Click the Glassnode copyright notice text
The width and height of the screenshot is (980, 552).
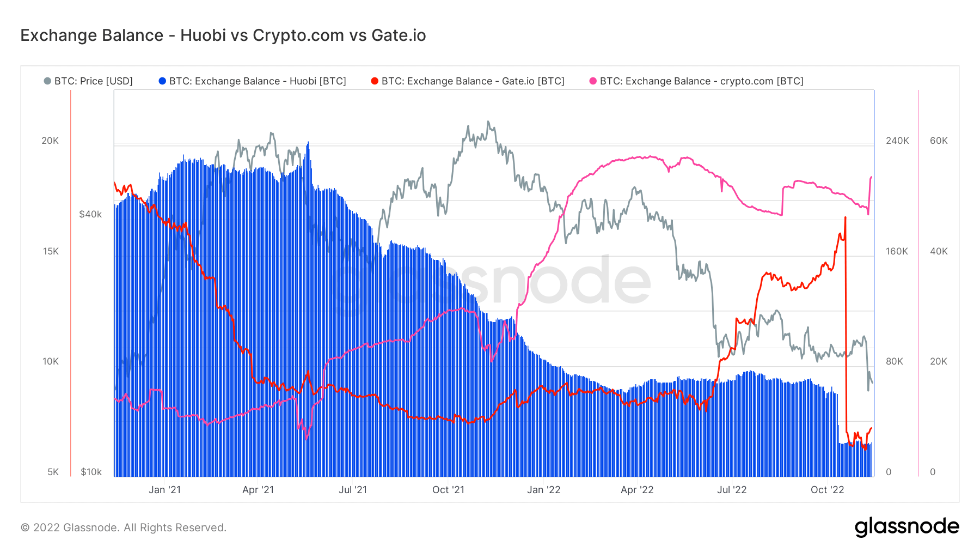pos(124,527)
